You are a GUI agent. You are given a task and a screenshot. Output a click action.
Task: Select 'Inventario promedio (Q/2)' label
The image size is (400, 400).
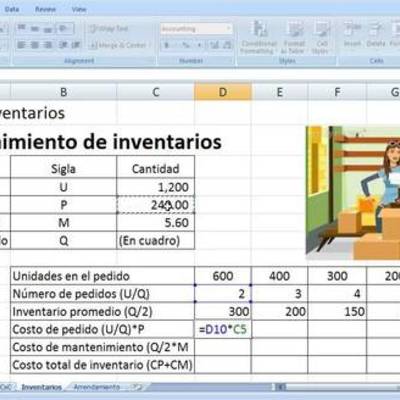102,312
